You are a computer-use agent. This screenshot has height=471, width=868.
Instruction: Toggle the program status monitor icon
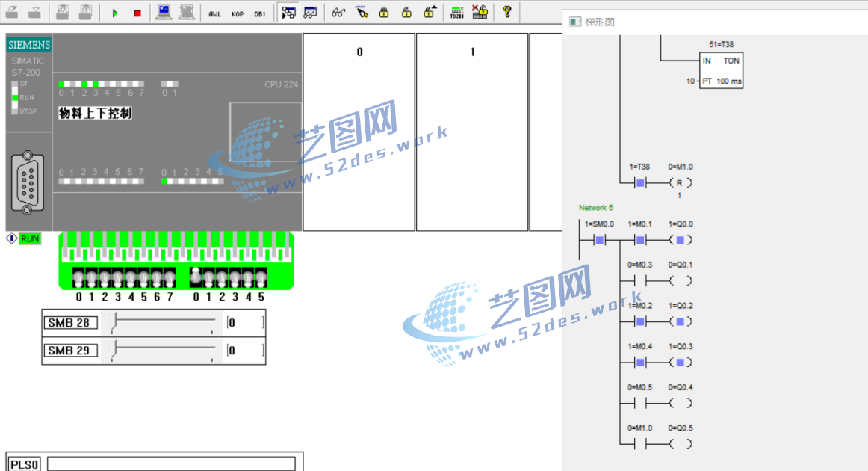coord(288,13)
